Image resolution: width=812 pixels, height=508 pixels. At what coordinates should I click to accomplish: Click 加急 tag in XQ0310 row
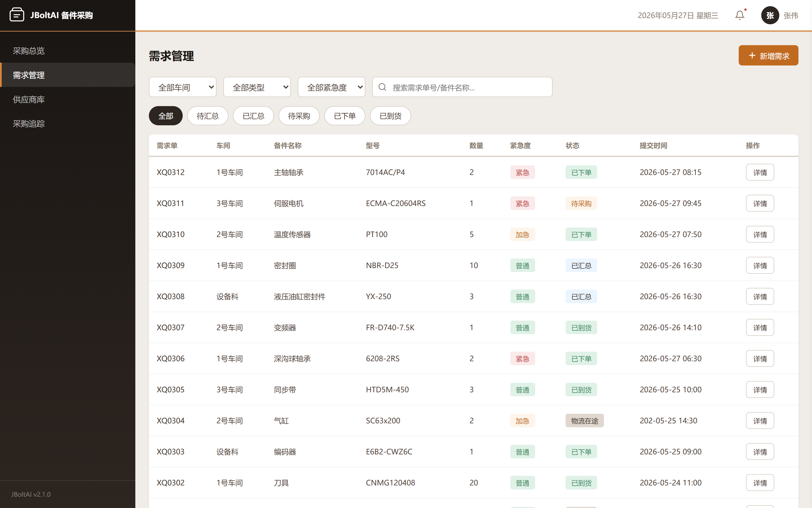(522, 235)
